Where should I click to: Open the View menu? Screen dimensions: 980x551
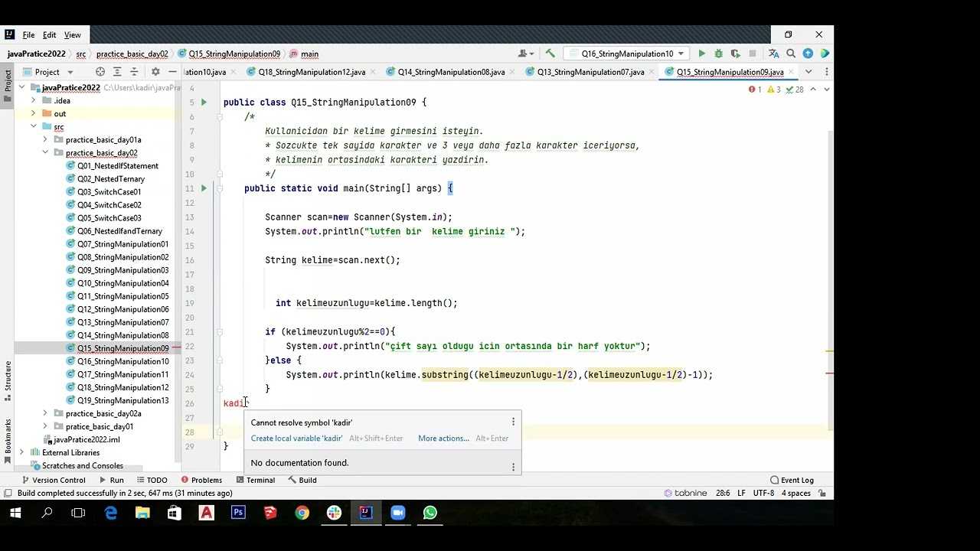(x=72, y=35)
